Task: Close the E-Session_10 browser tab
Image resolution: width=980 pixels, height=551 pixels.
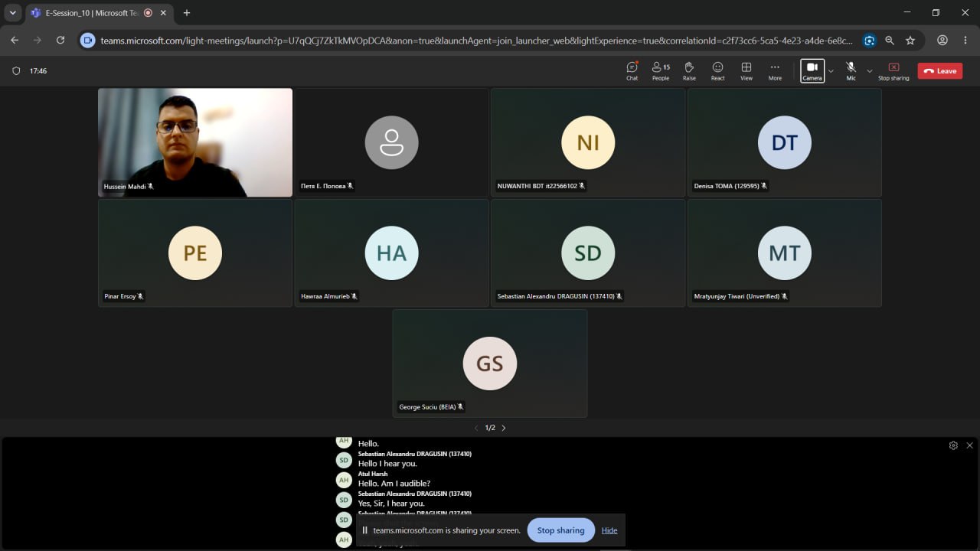Action: point(163,13)
